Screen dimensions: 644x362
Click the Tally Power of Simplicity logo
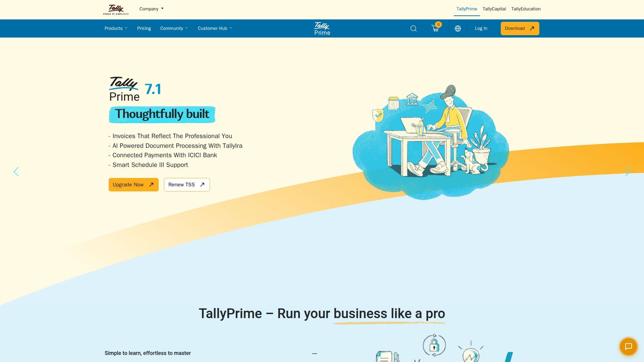coord(116,9)
